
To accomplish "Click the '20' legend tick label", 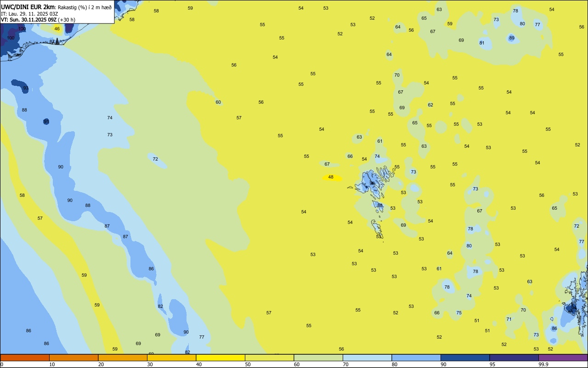I will click(101, 364).
